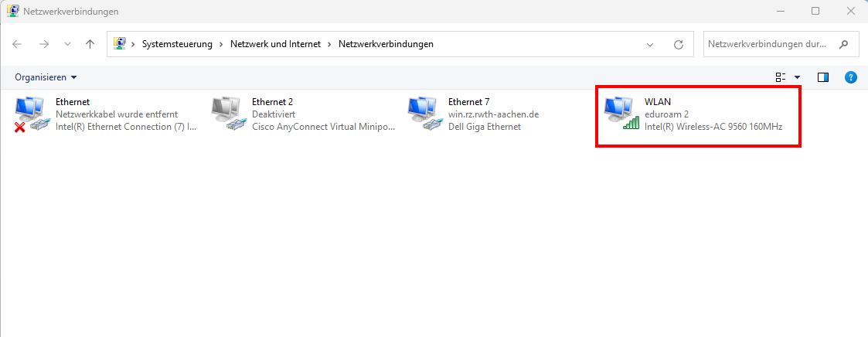Screen dimensions: 868x337
Task: Click the 'Ethernet 7' connection name
Action: pyautogui.click(x=469, y=102)
